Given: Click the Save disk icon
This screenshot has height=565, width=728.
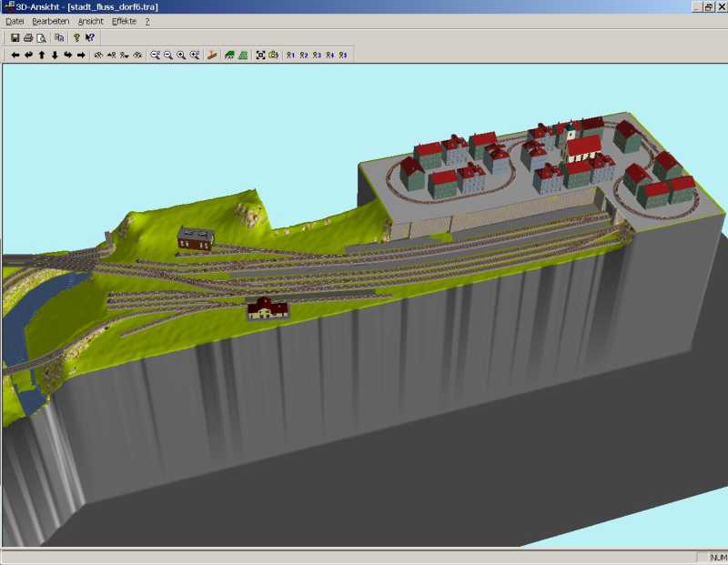Looking at the screenshot, I should (x=15, y=38).
